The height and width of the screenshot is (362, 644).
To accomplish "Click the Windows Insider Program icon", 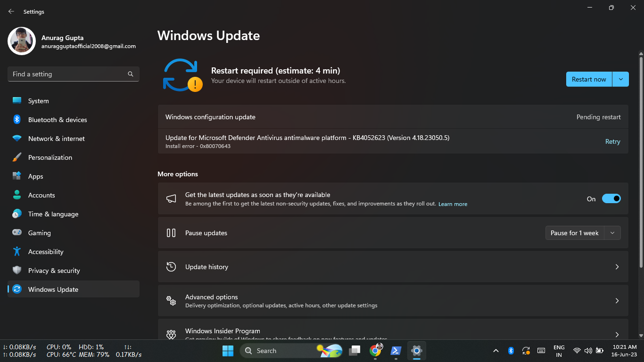I will click(171, 334).
